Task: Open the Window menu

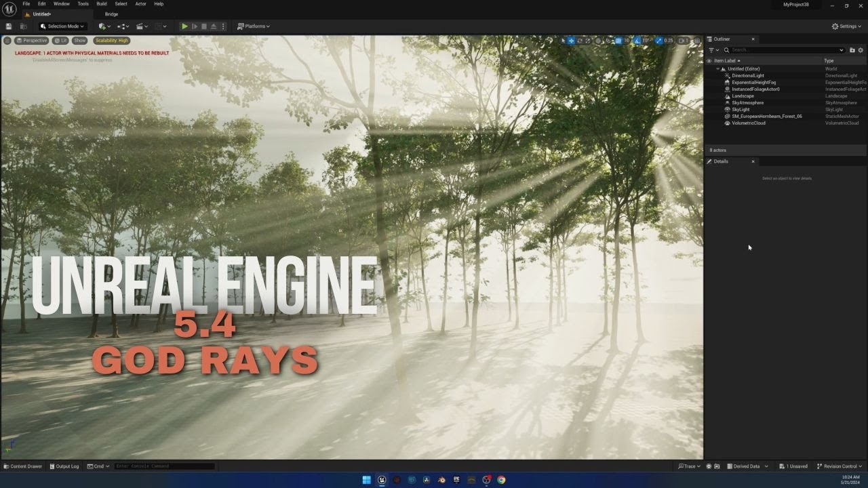Action: (x=62, y=4)
